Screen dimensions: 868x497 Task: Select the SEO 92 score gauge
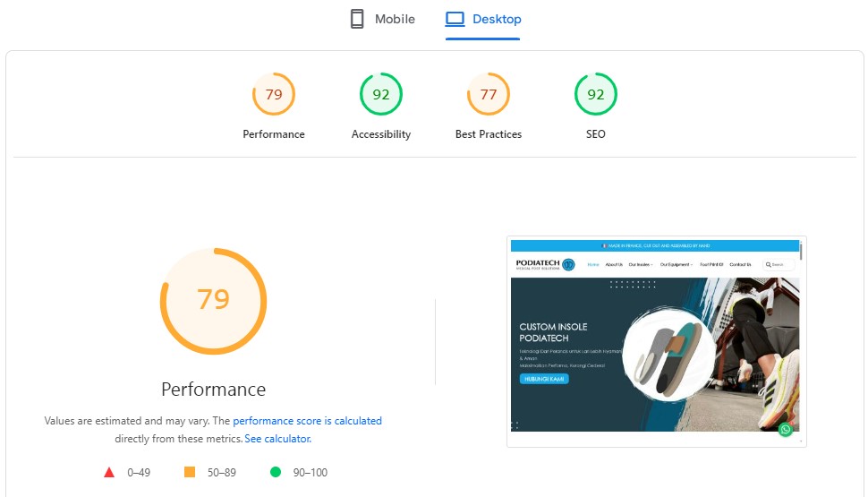(596, 95)
